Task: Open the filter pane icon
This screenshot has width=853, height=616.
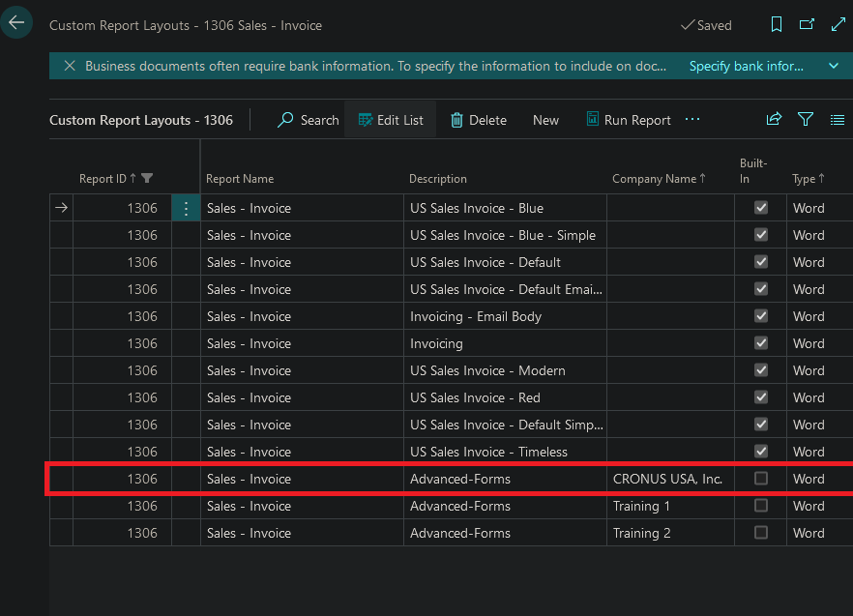Action: pos(806,119)
